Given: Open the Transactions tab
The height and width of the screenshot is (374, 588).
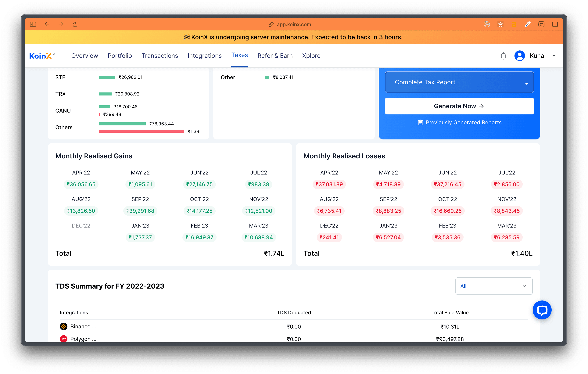Looking at the screenshot, I should pos(160,56).
